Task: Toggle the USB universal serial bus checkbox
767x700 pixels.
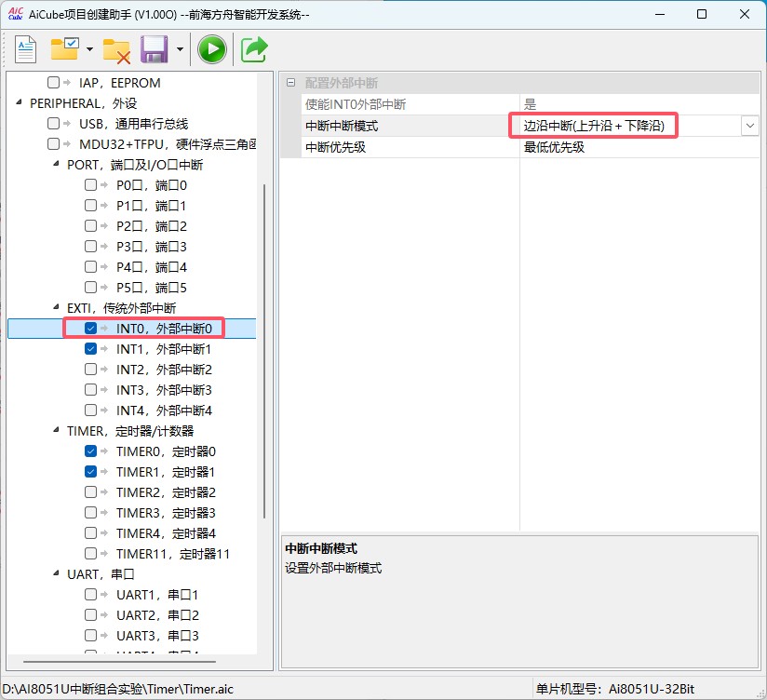Action: click(53, 123)
